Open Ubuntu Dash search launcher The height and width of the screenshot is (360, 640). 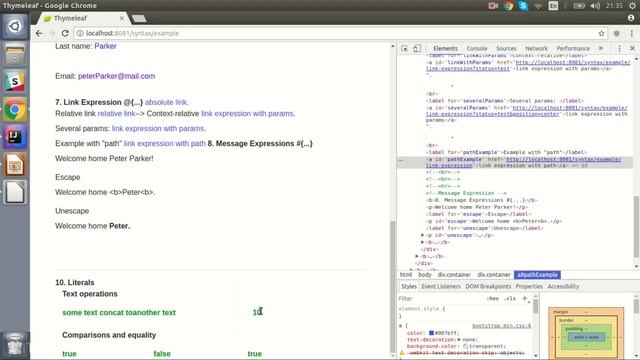(x=15, y=27)
